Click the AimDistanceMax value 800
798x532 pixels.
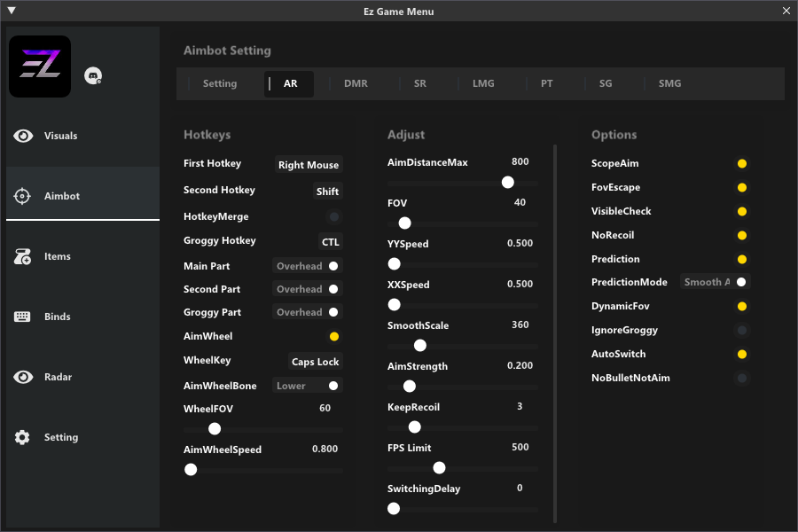tap(520, 161)
